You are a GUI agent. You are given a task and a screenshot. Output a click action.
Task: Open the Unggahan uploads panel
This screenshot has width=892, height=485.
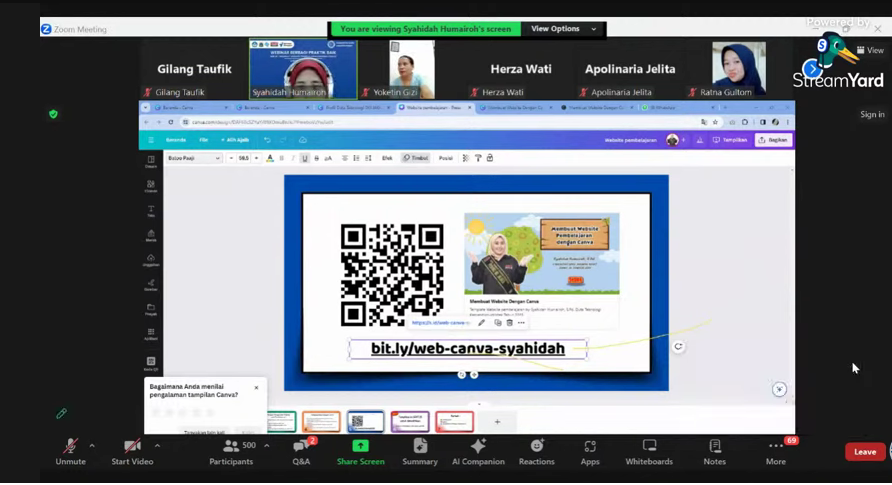click(151, 260)
